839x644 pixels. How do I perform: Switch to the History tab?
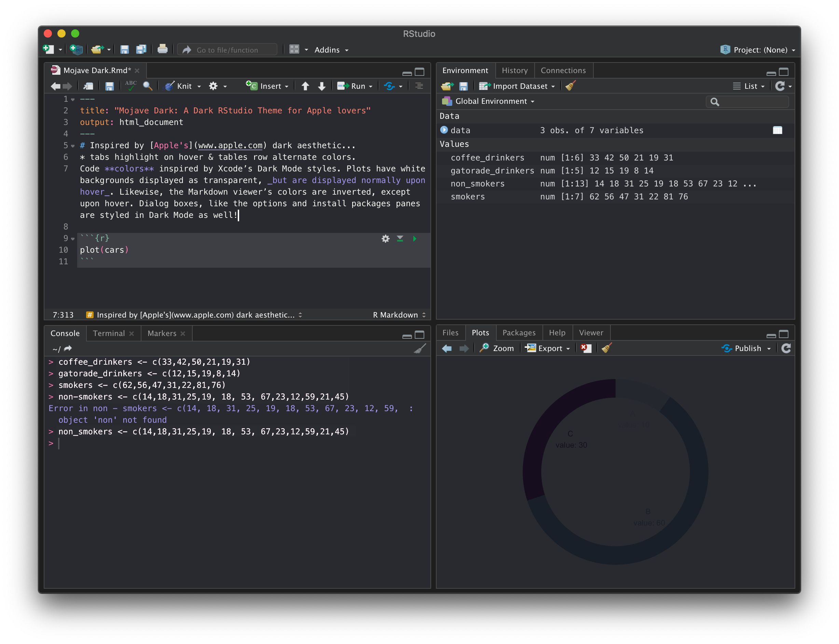[514, 71]
